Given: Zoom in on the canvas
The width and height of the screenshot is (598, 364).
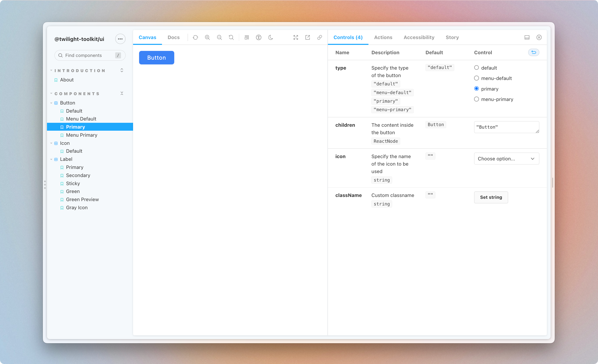Looking at the screenshot, I should (207, 37).
